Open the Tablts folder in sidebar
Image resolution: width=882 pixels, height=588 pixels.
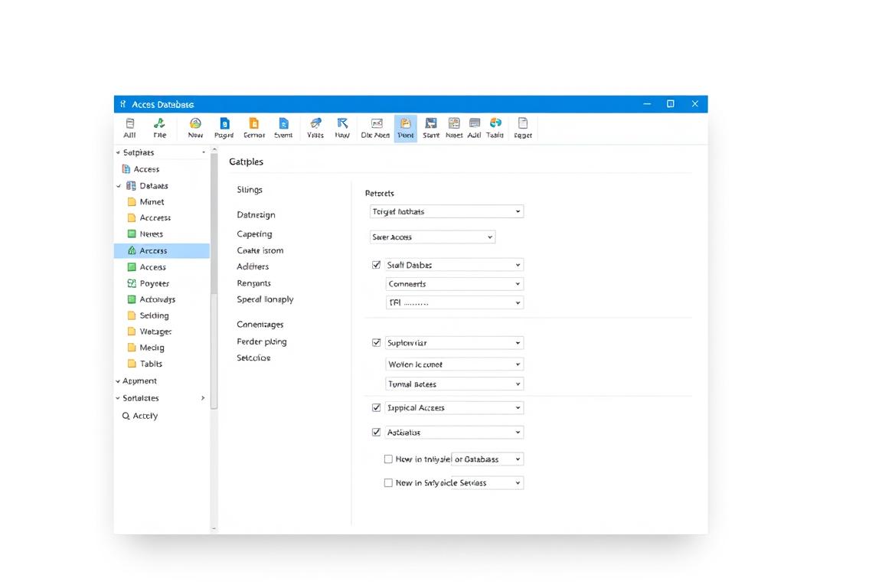click(x=150, y=364)
